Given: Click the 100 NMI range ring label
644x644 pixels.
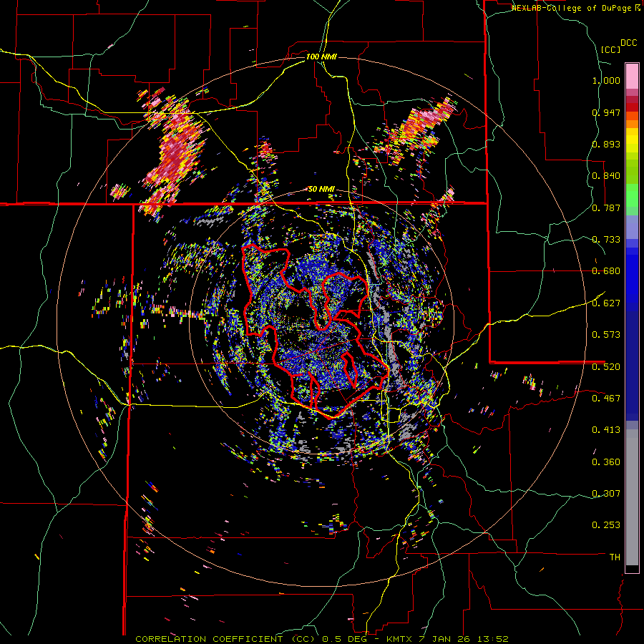Looking at the screenshot, I should [x=321, y=57].
